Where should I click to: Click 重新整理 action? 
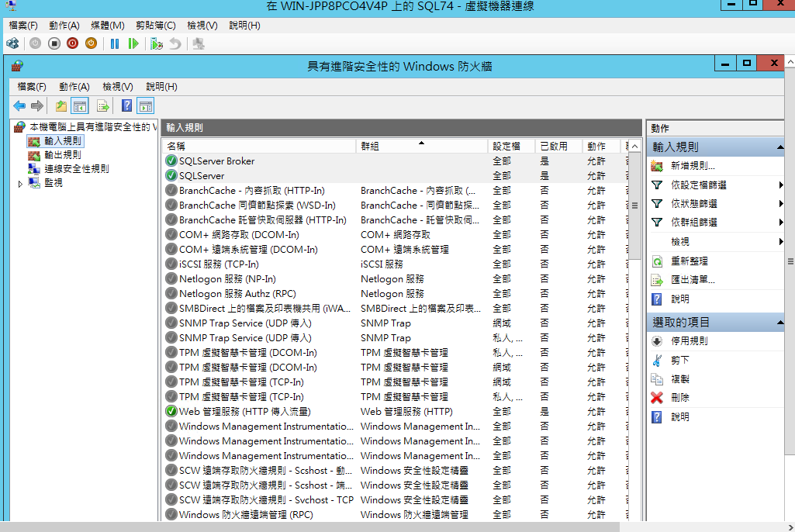coord(689,261)
